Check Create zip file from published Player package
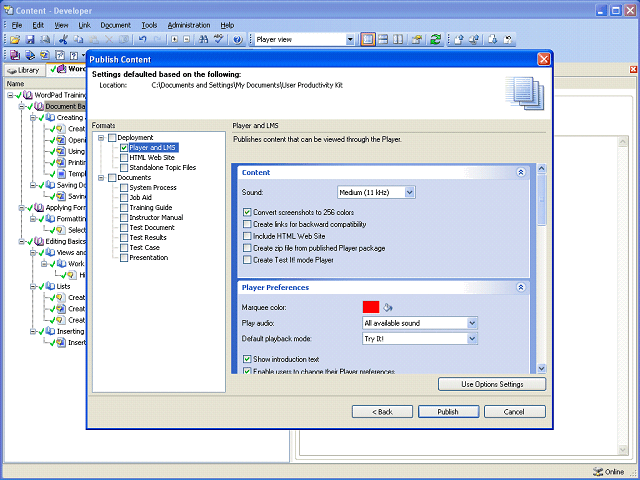 247,248
